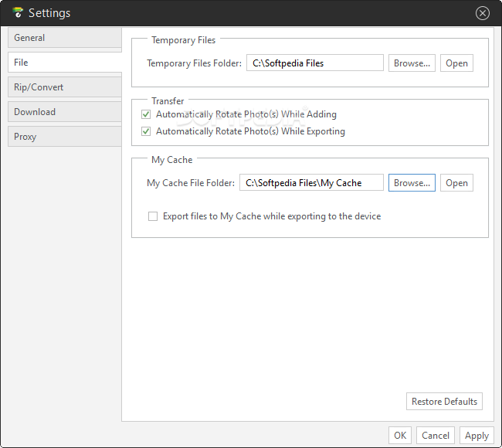Click the My Cache File Folder path field

coord(311,182)
